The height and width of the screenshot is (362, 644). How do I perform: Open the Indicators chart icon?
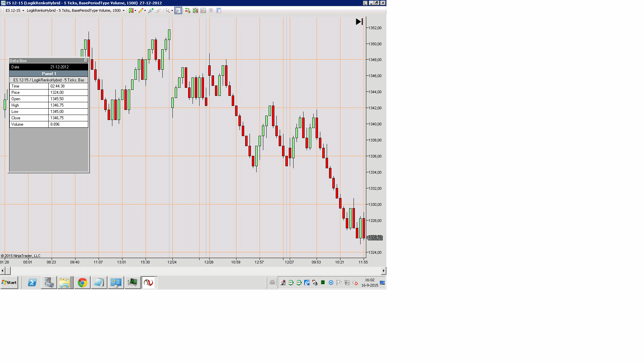(203, 10)
